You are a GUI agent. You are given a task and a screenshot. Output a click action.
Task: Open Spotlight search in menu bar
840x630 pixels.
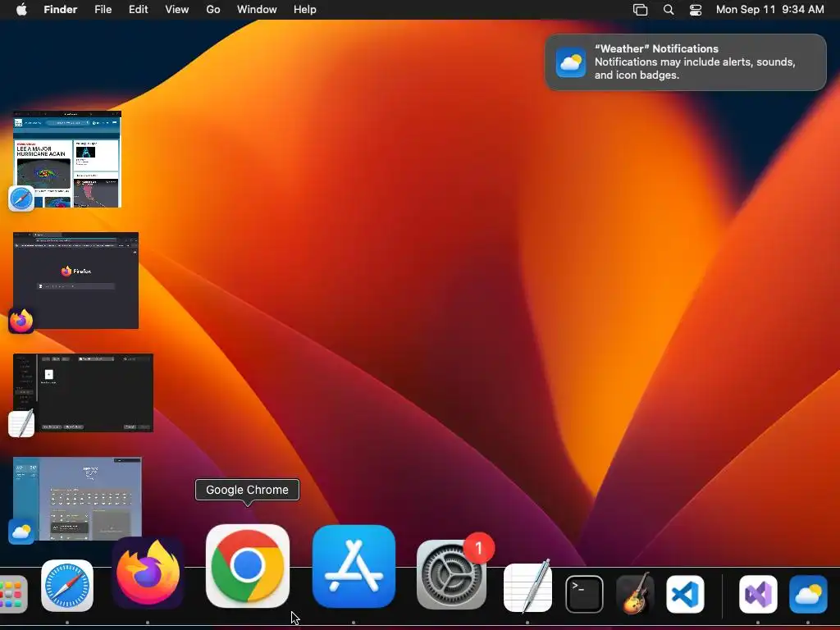pos(669,10)
